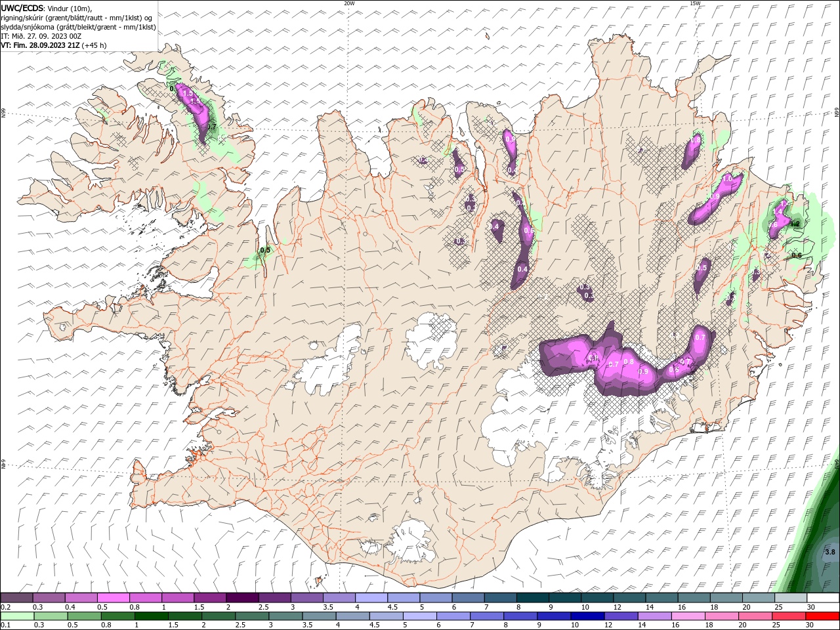This screenshot has height=630, width=840.
Task: Pick the lower rain scale swatch labeled 14
Action: point(654,616)
